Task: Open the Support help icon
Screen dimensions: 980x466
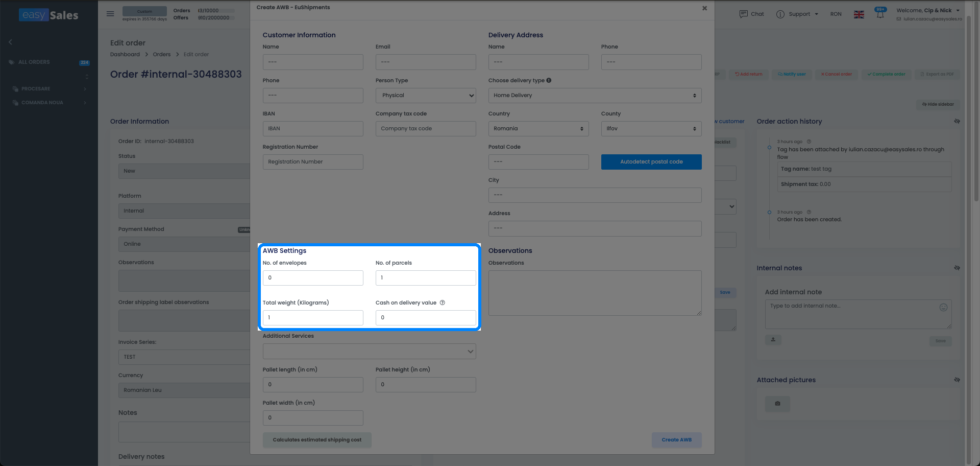Action: click(780, 14)
